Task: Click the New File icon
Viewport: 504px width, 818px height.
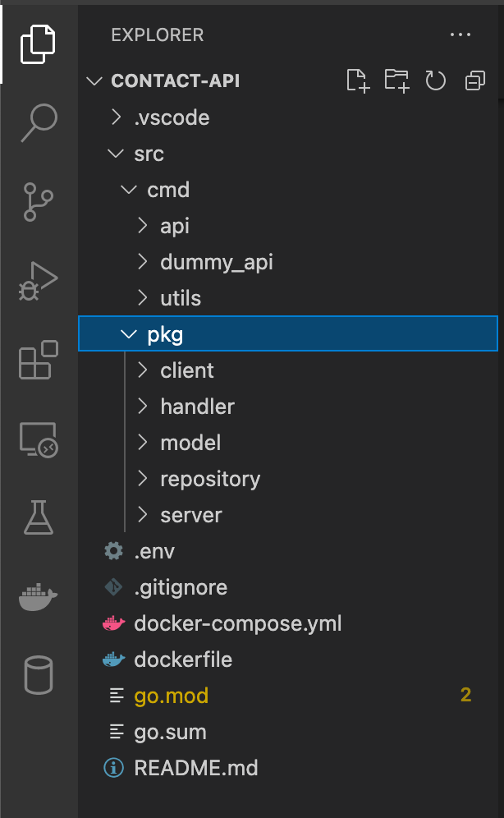Action: point(357,80)
